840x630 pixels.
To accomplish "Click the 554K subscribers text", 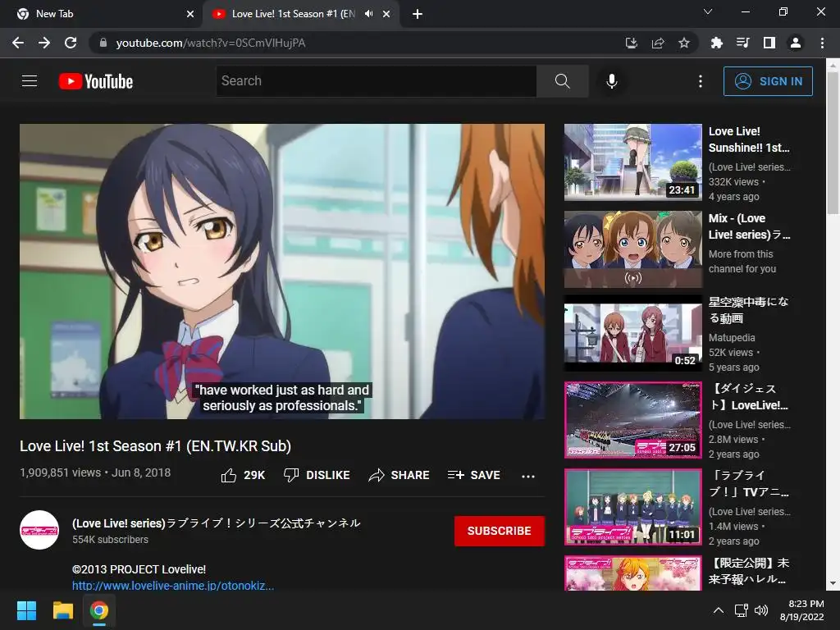I will 111,540.
